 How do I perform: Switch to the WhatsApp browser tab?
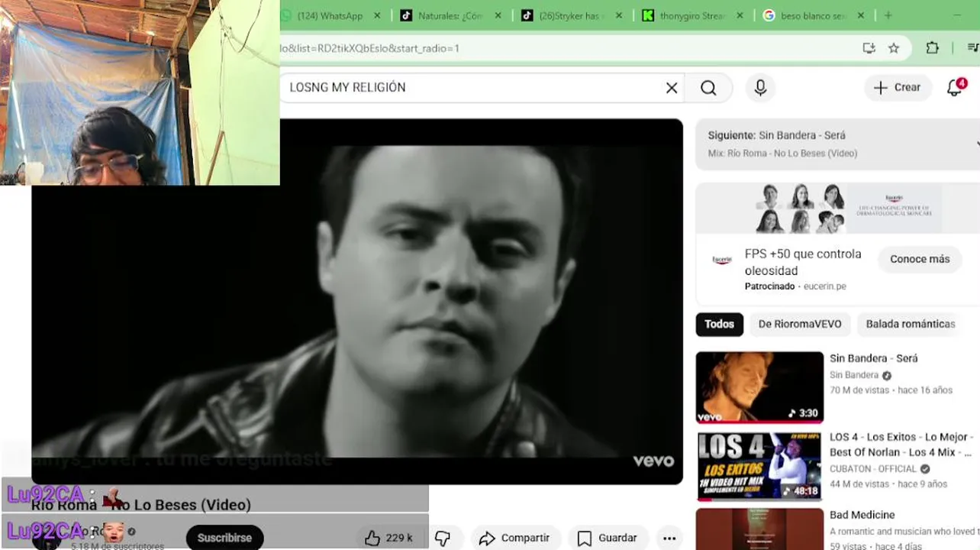(328, 15)
